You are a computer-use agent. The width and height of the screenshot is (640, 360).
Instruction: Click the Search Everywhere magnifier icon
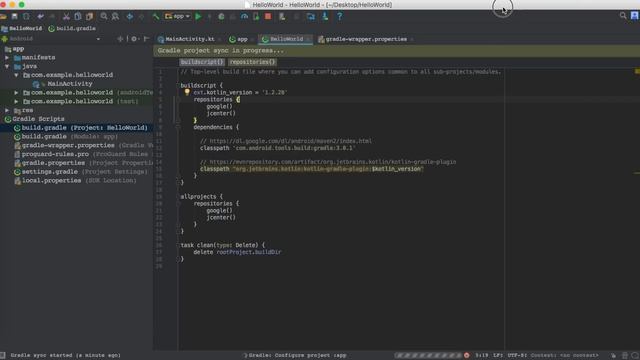(x=623, y=16)
